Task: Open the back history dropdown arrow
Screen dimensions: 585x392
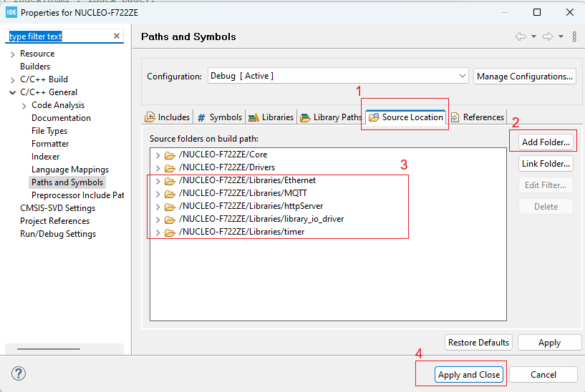Action: pyautogui.click(x=533, y=36)
